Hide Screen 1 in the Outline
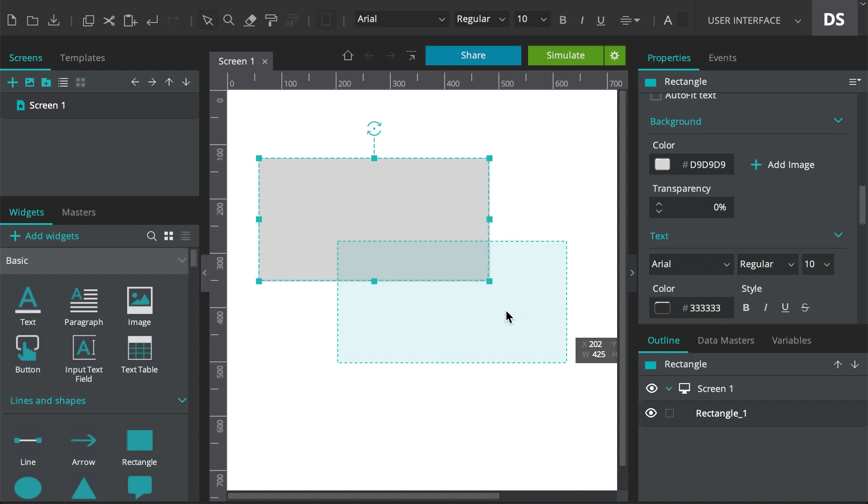 click(x=652, y=388)
